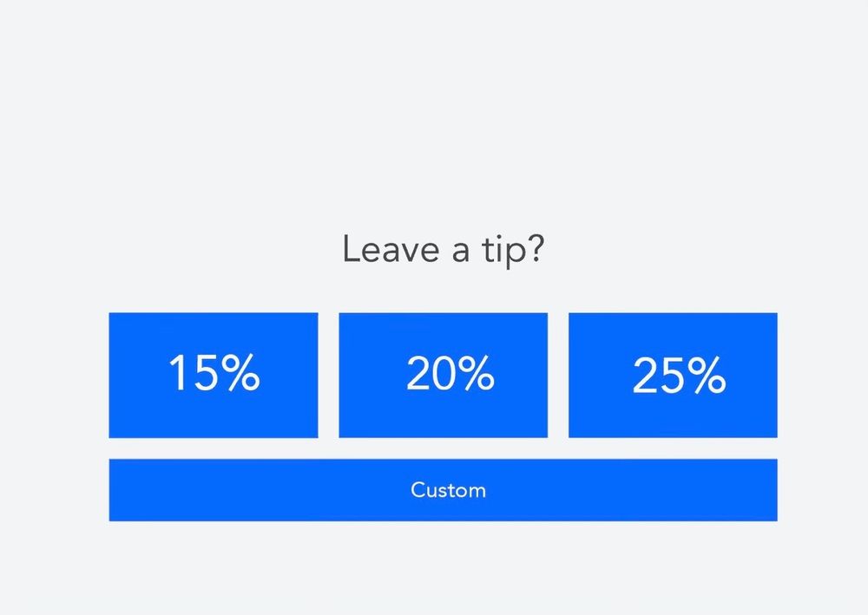Pick the lowest tip percentage, 15%
This screenshot has height=615, width=868.
214,375
